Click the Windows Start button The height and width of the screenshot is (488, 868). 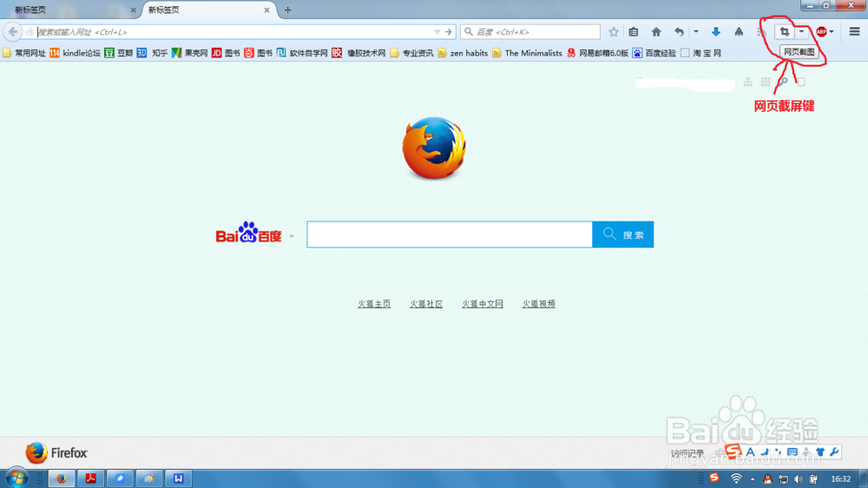click(x=16, y=478)
